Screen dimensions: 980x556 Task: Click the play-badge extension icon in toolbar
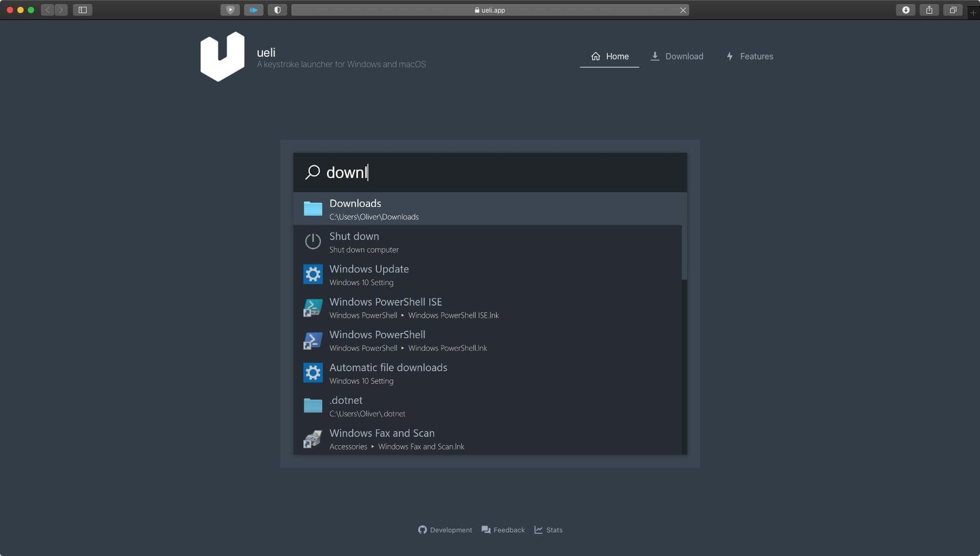click(x=230, y=10)
